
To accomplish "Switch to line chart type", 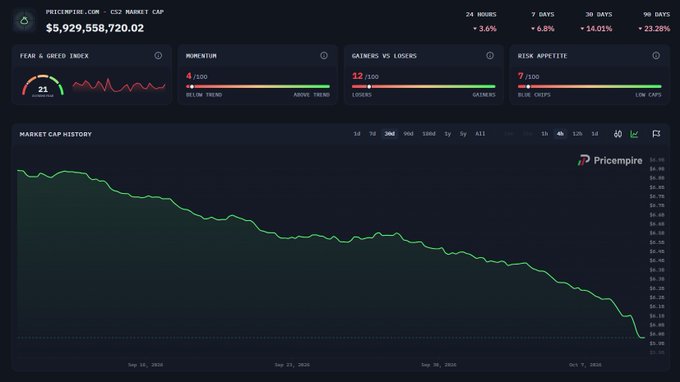I will [x=634, y=134].
